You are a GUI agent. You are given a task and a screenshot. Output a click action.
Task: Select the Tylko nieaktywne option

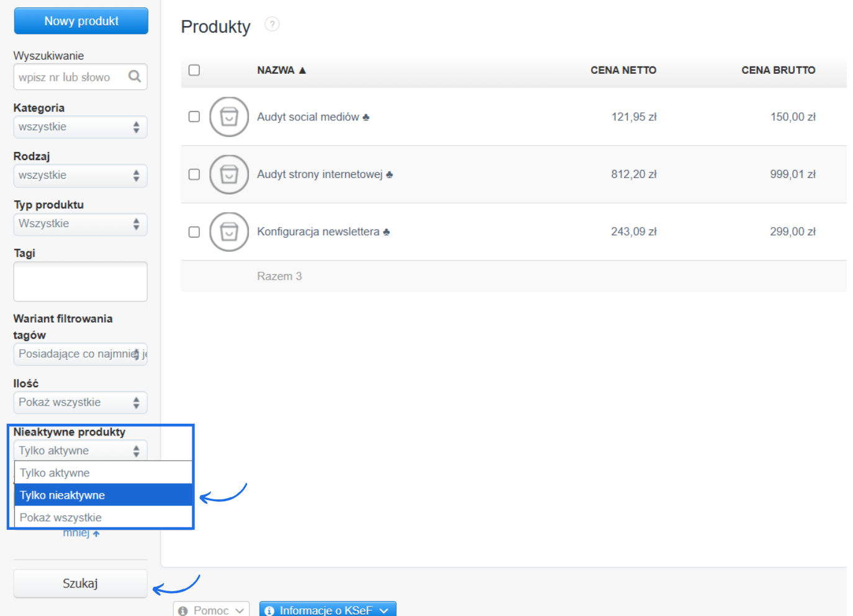[103, 495]
